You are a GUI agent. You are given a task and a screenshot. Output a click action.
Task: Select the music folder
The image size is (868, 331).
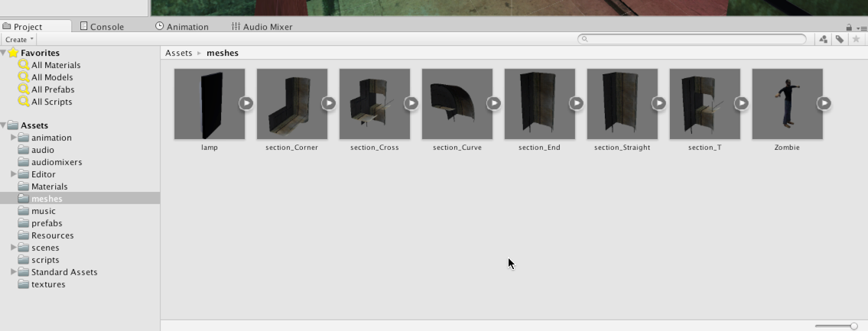click(x=43, y=211)
